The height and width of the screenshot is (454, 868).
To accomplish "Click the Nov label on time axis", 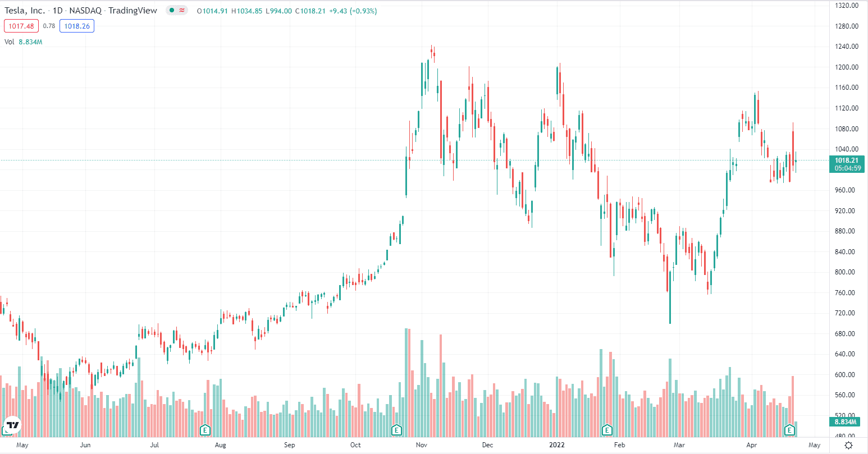I will point(422,446).
